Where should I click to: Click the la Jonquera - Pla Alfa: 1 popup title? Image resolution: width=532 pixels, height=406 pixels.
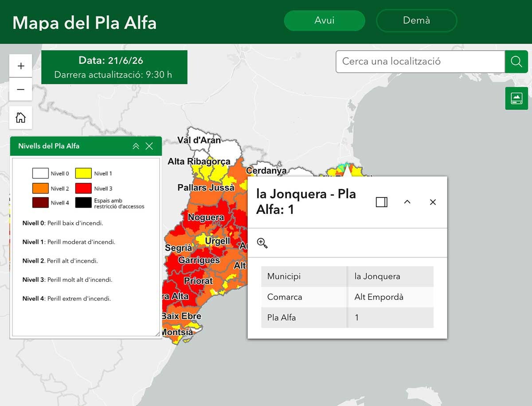point(306,201)
